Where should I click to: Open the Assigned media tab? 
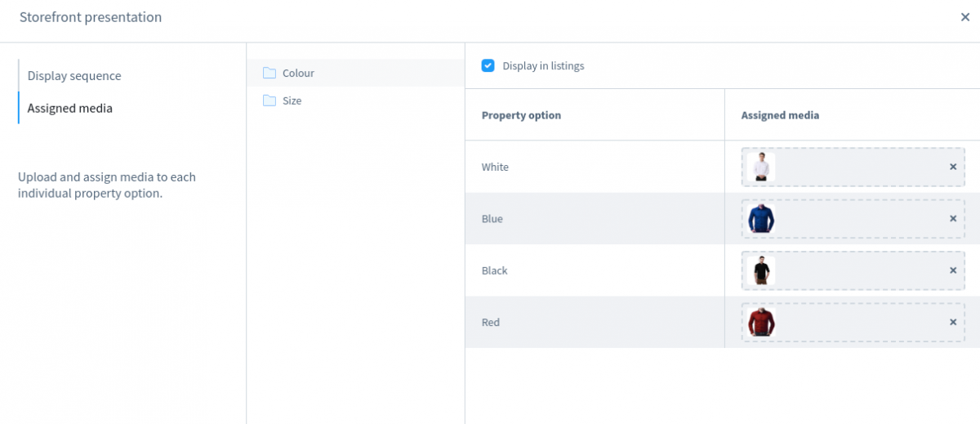click(x=70, y=108)
